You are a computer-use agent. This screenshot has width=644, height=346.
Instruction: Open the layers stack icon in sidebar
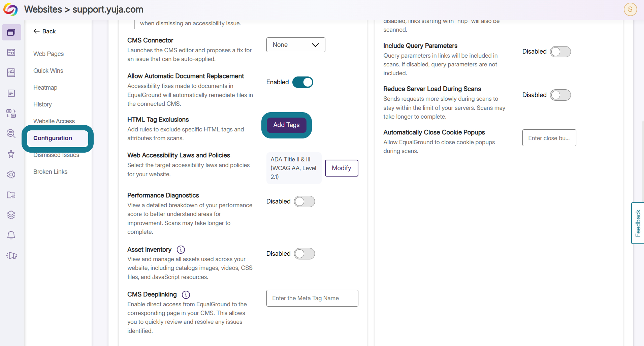pyautogui.click(x=11, y=215)
